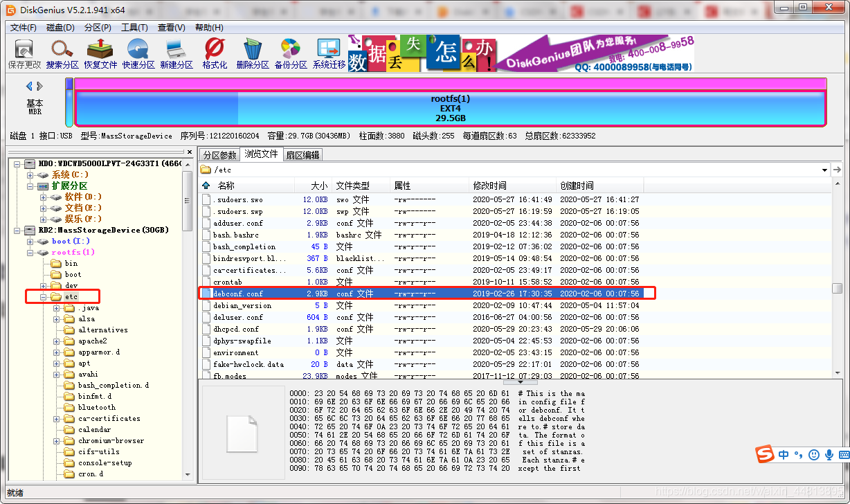The height and width of the screenshot is (504, 850).
Task: Click the disk tree vertical scrollbar thumb
Action: click(x=187, y=201)
